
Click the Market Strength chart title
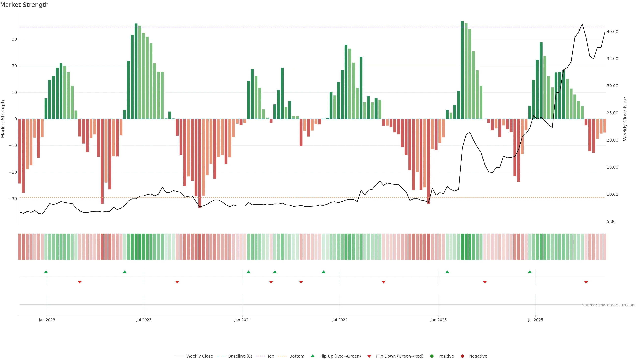[x=24, y=5]
